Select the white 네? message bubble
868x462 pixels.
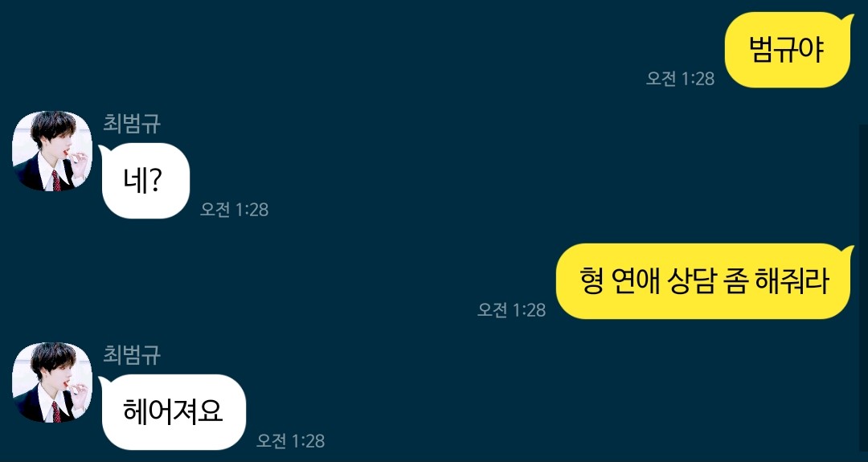pyautogui.click(x=145, y=180)
